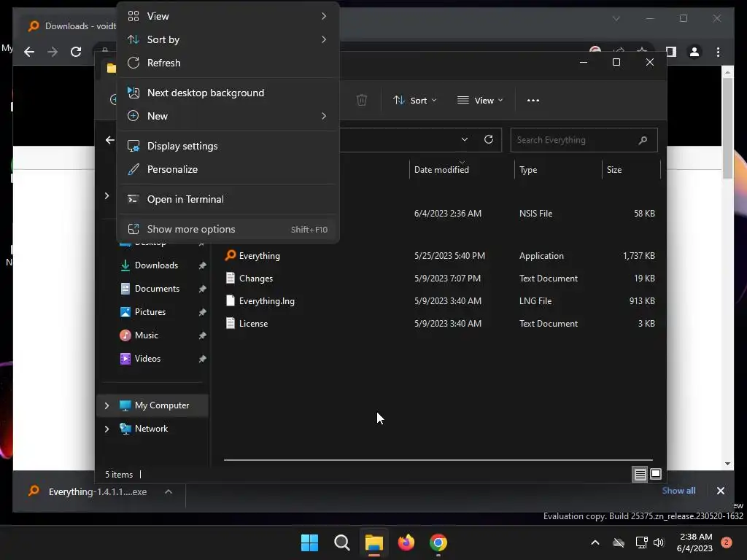Close the Chrome downloads bar
This screenshot has height=560, width=747.
pyautogui.click(x=720, y=491)
